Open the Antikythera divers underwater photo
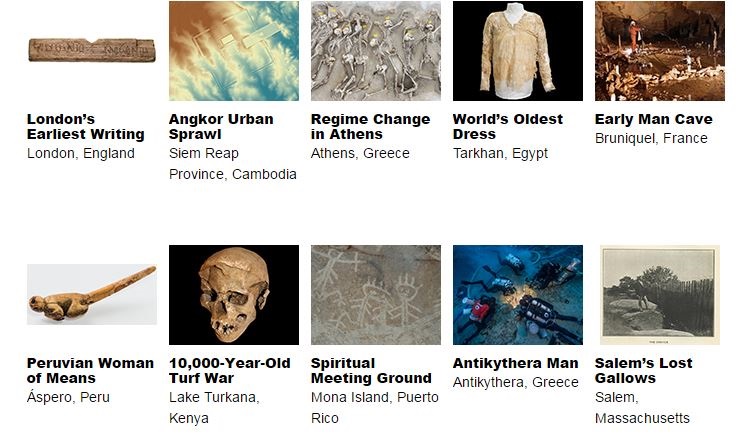The height and width of the screenshot is (435, 743). [518, 295]
